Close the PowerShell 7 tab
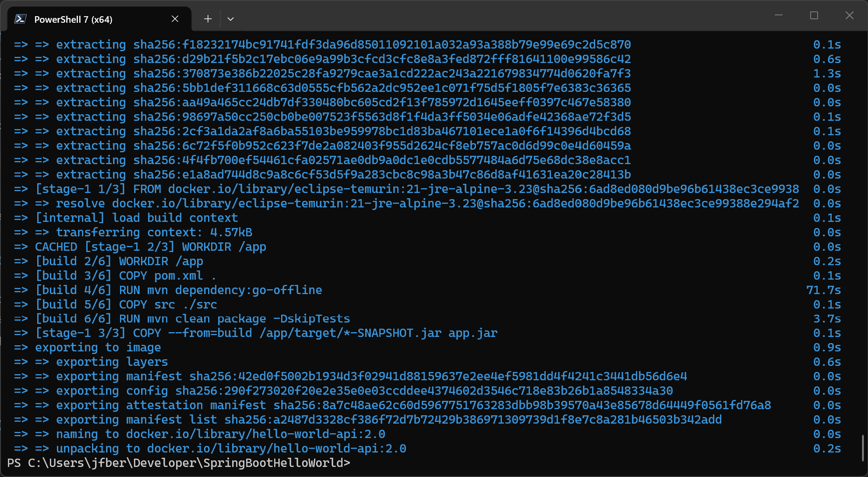The height and width of the screenshot is (477, 868). coord(175,19)
